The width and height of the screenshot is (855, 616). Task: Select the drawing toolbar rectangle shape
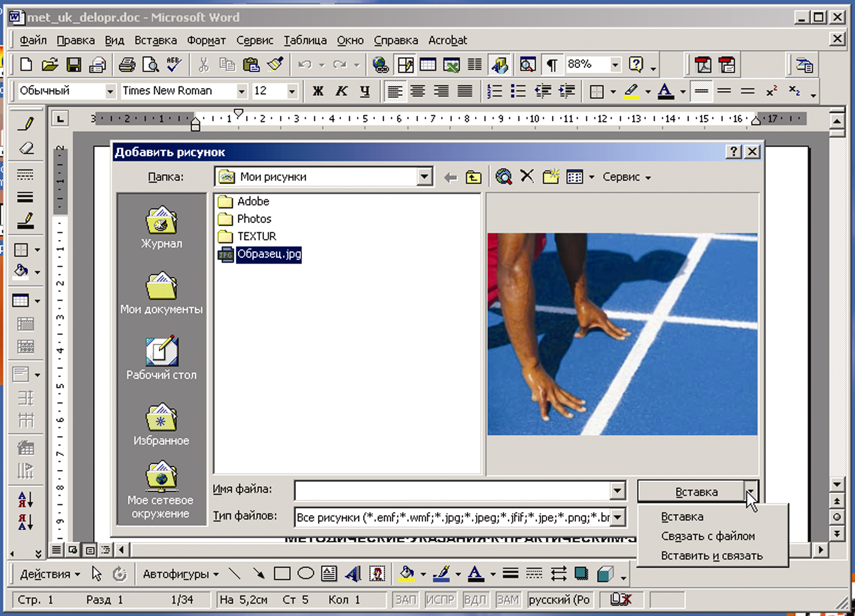coord(282,574)
